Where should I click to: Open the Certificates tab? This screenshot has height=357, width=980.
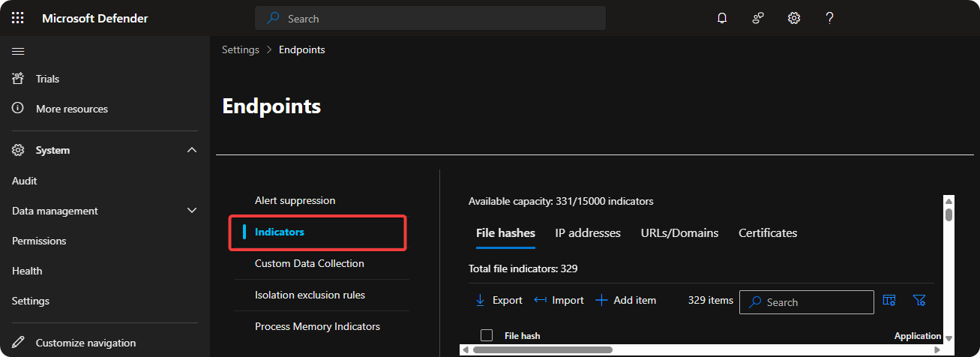(x=768, y=233)
